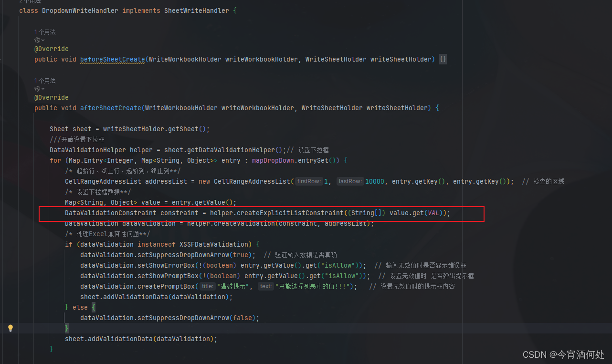Click the XSSFDataValidation type name
612x364 pixels.
click(x=214, y=244)
